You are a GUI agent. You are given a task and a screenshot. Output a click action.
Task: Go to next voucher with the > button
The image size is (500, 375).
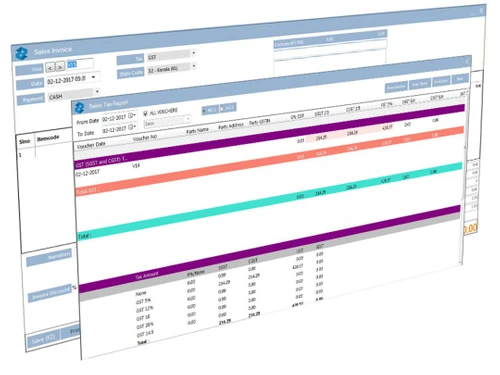point(60,67)
